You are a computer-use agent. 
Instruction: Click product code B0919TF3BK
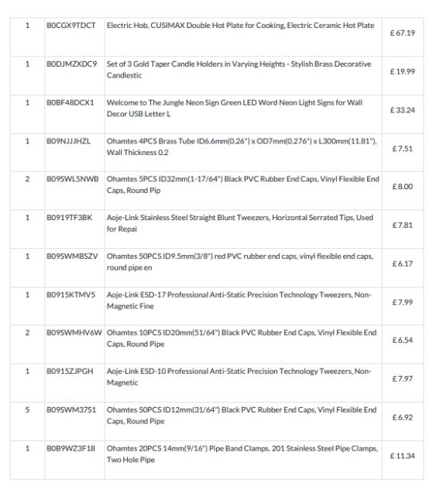pyautogui.click(x=70, y=218)
